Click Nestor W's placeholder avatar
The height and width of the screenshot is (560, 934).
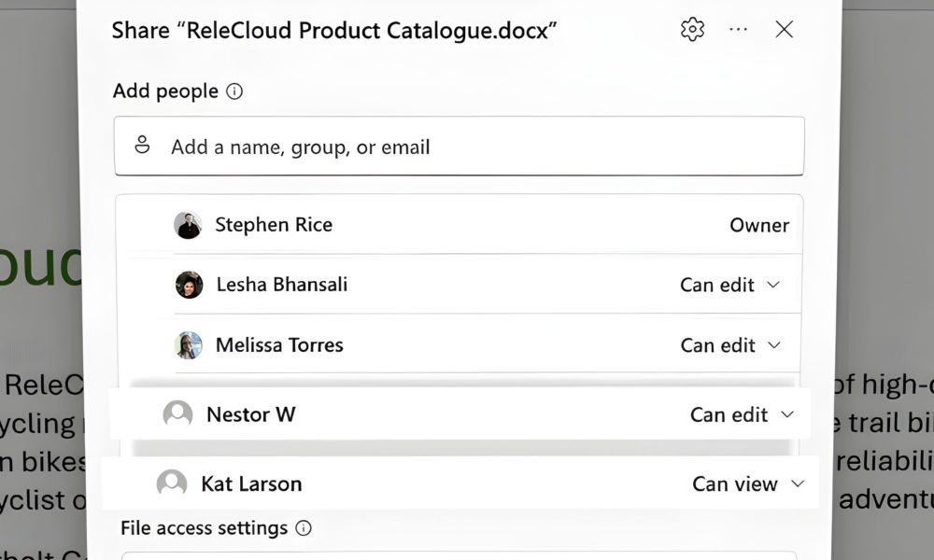(x=177, y=414)
